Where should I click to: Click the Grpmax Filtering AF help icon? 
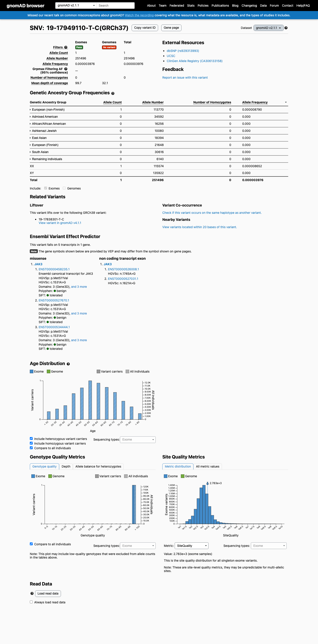tap(66, 69)
